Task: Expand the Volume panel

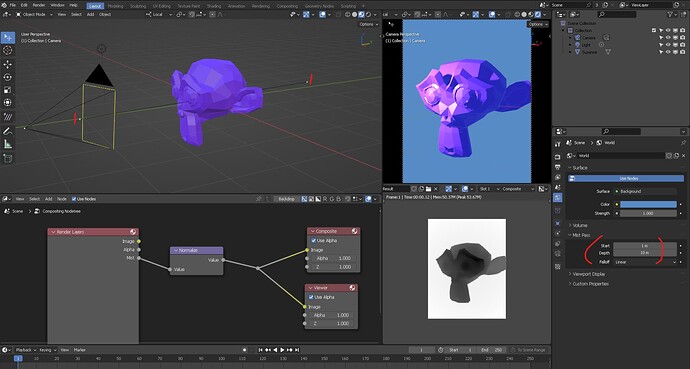Action: 579,225
